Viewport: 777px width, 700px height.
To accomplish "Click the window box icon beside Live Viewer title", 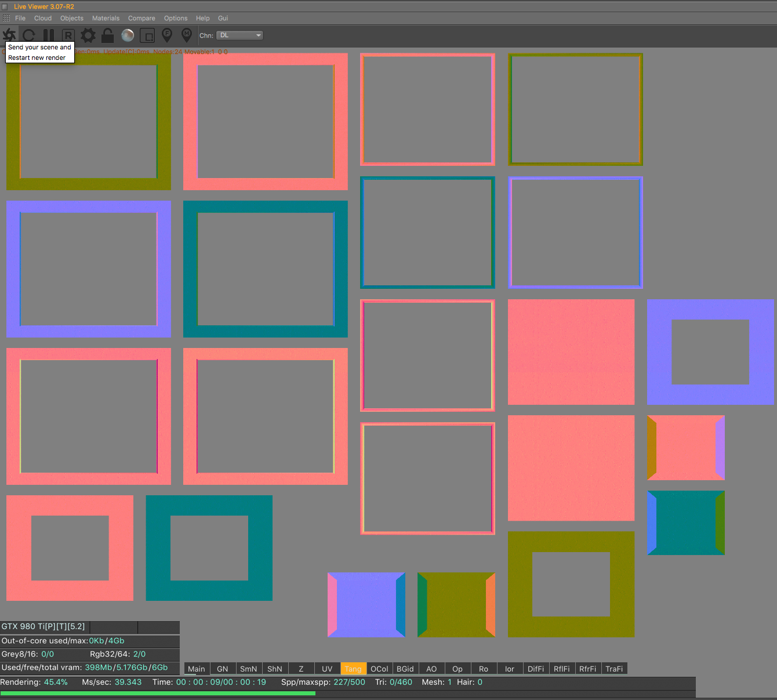I will pyautogui.click(x=5, y=6).
